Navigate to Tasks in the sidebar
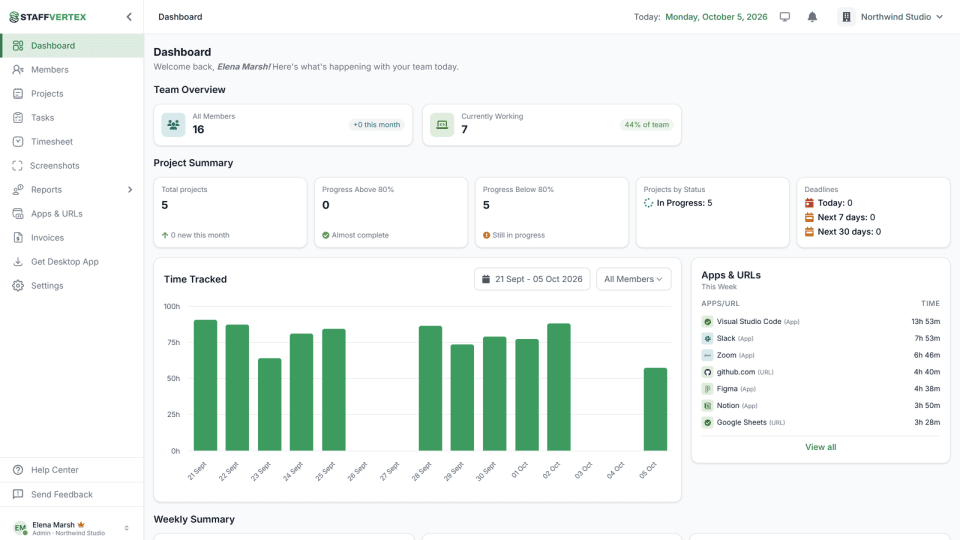The image size is (960, 540). pos(72,118)
